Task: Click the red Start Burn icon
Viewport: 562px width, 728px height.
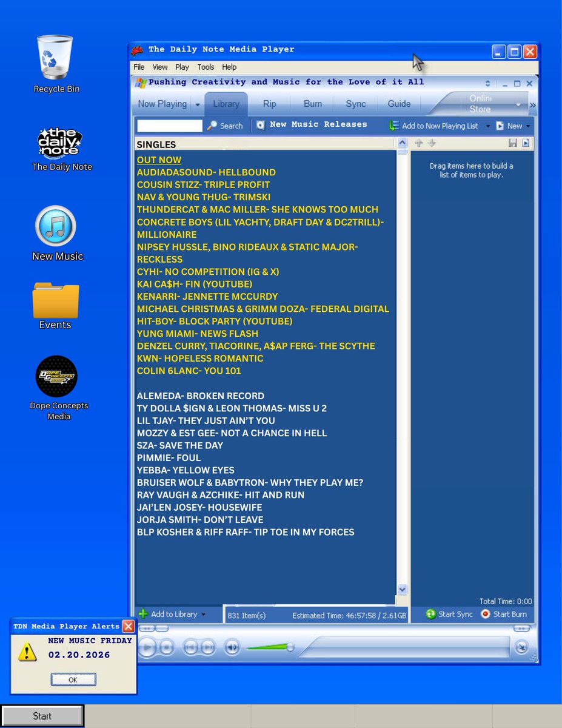Action: pos(485,614)
